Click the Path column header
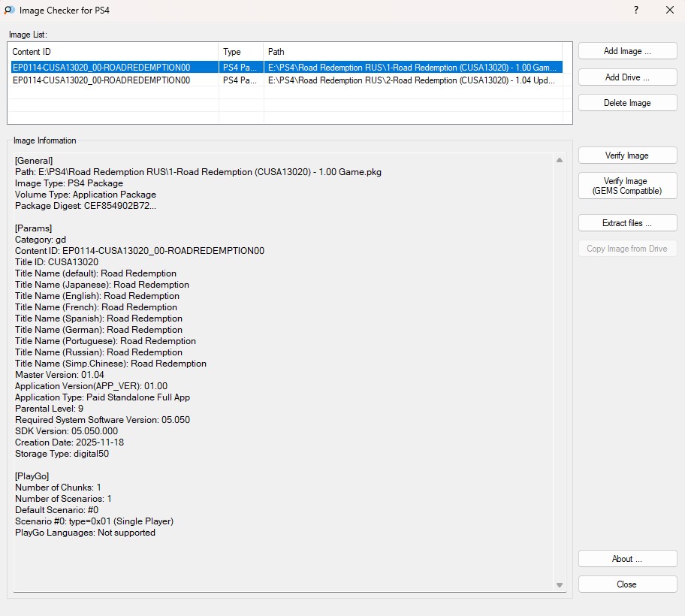Viewport: 685px width, 616px height. pyautogui.click(x=413, y=52)
